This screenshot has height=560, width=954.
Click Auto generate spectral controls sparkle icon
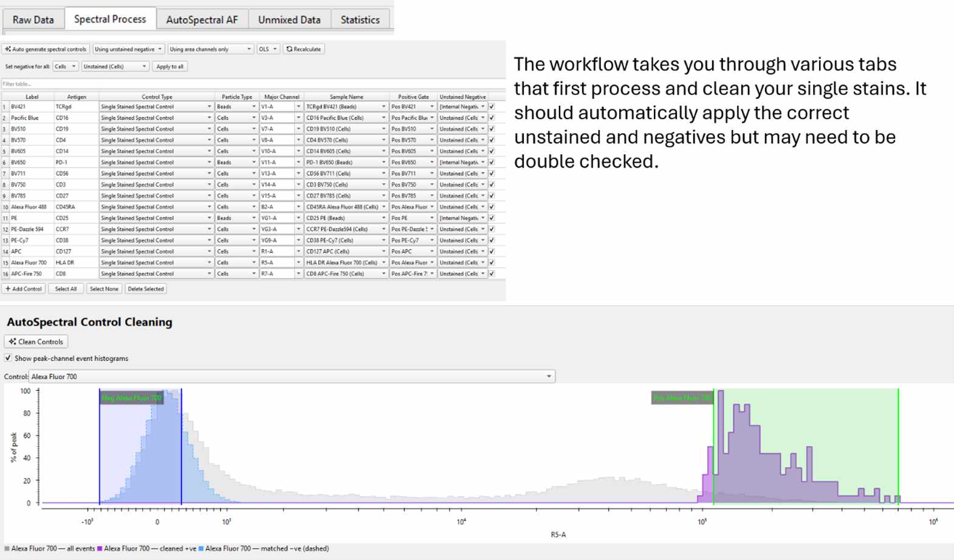(x=8, y=49)
